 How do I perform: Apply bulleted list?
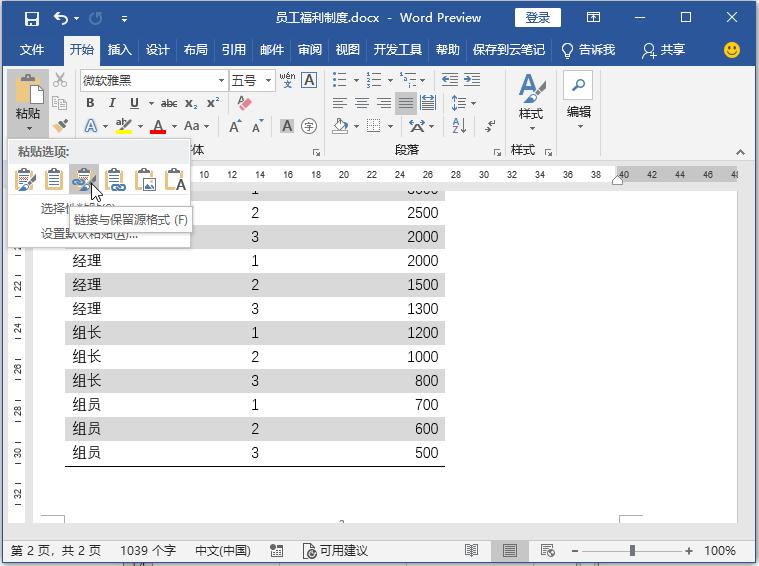pos(340,80)
